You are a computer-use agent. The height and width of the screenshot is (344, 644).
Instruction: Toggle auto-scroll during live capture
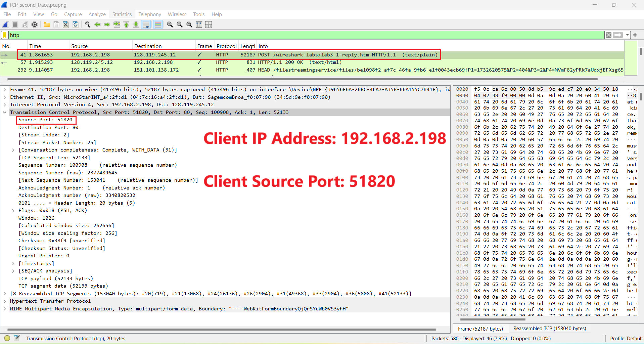(x=146, y=25)
